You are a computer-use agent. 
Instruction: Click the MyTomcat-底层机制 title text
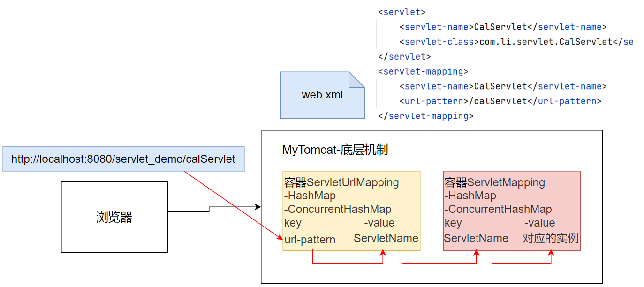click(x=335, y=150)
